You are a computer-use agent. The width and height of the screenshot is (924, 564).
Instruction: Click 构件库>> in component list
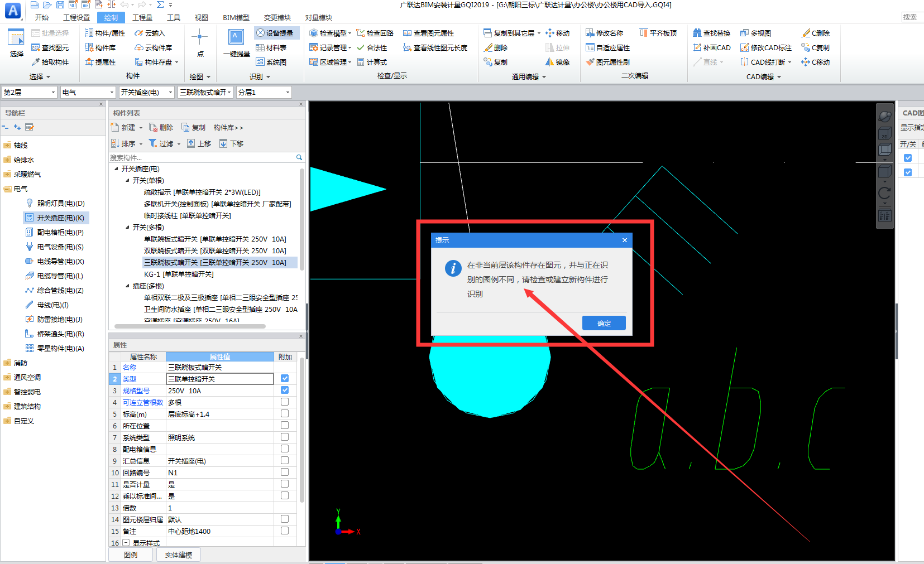228,127
